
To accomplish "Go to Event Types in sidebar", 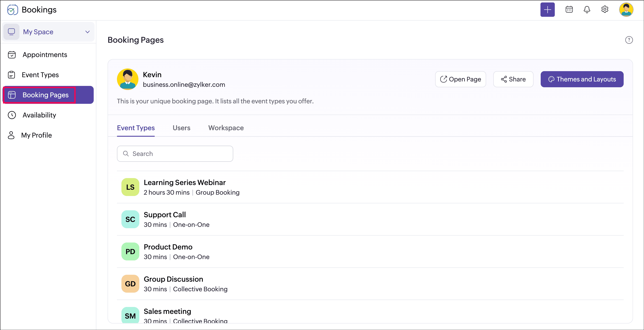I will [x=40, y=75].
